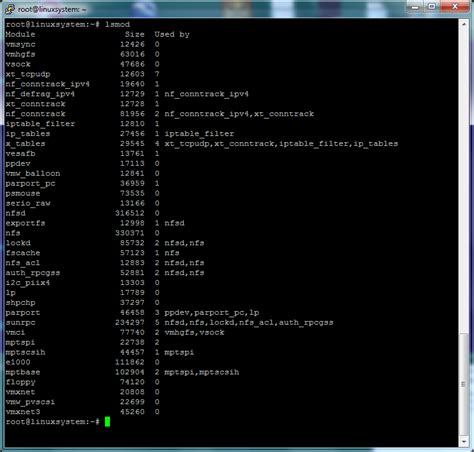This screenshot has width=474, height=452.
Task: Select size value '102904' of mptbase
Action: click(130, 372)
